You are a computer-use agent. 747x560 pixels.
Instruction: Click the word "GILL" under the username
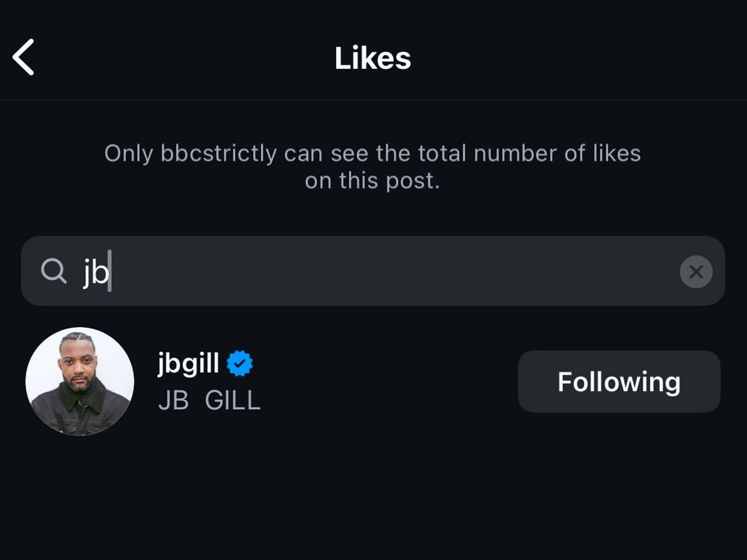232,400
